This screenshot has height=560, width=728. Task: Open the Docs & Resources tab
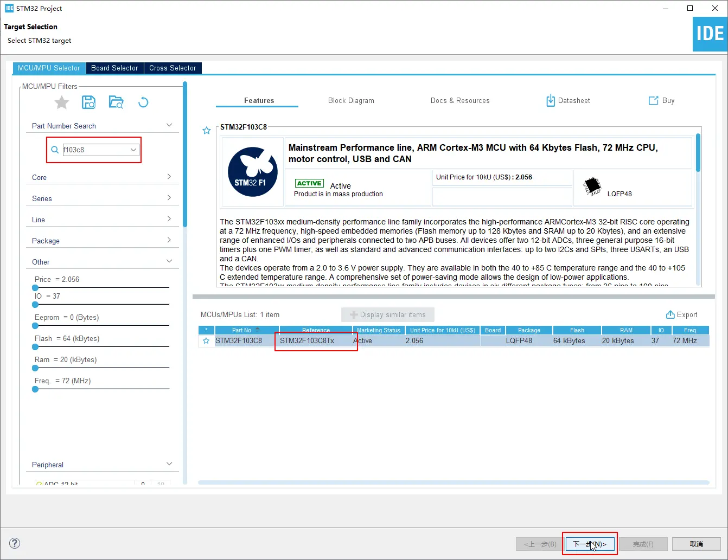click(460, 100)
